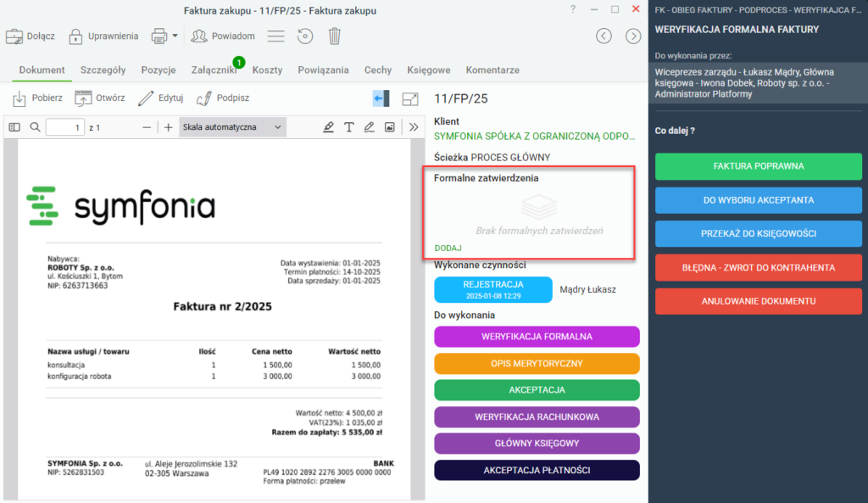Click DODAJ under Formalne zatwierdzenia
The height and width of the screenshot is (503, 868).
[x=448, y=249]
